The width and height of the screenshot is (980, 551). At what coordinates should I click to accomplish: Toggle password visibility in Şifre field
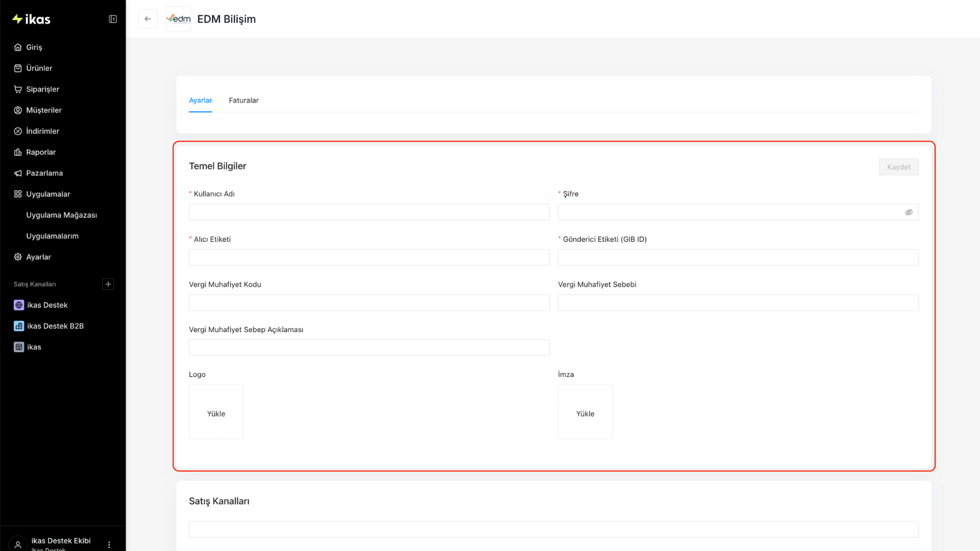point(909,212)
